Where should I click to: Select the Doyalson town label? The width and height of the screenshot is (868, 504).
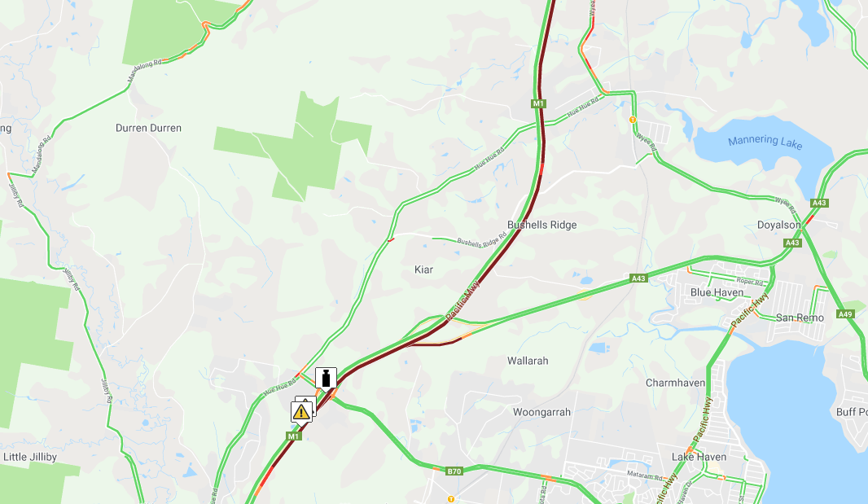(x=779, y=225)
